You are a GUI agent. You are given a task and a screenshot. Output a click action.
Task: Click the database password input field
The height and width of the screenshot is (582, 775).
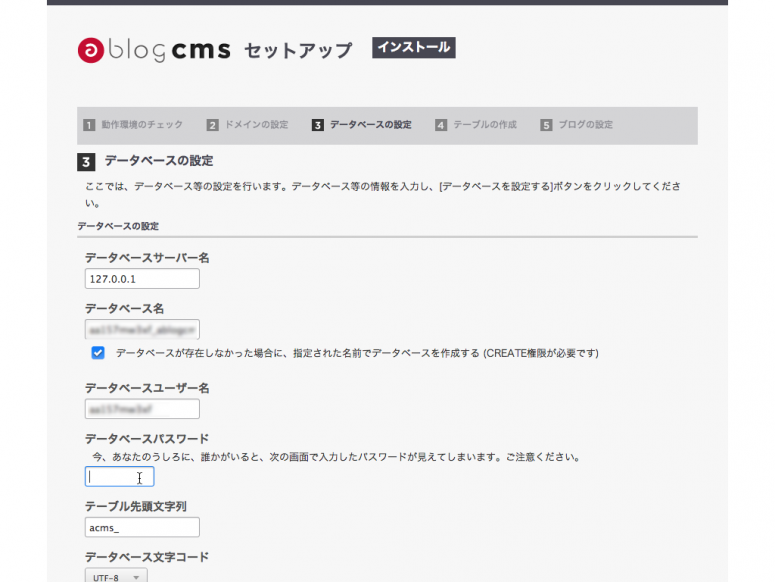(x=119, y=477)
